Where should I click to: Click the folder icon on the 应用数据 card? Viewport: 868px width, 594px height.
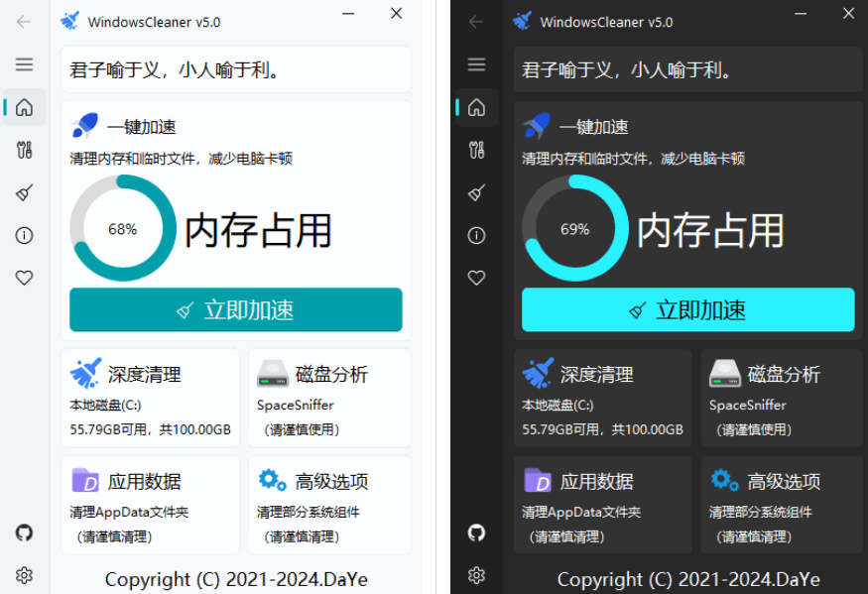pyautogui.click(x=86, y=481)
